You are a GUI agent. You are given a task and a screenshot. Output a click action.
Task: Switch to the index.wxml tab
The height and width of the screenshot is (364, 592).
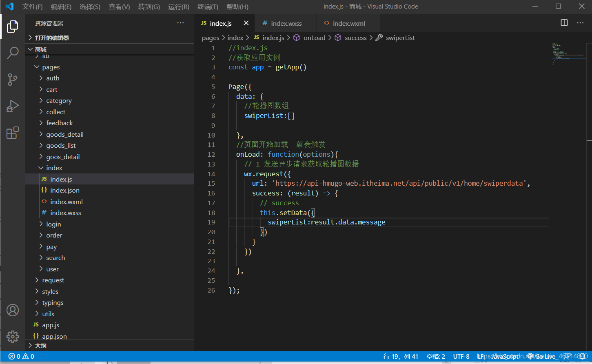(348, 23)
